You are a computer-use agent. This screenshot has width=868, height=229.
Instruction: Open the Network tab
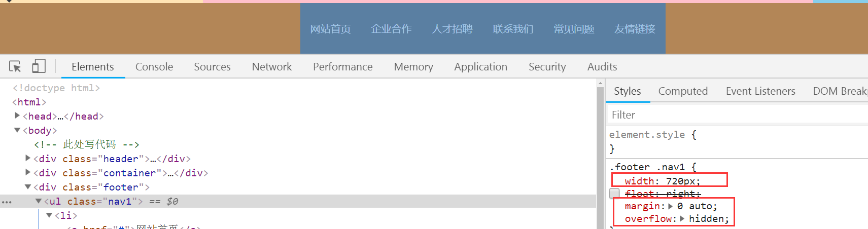click(x=272, y=67)
